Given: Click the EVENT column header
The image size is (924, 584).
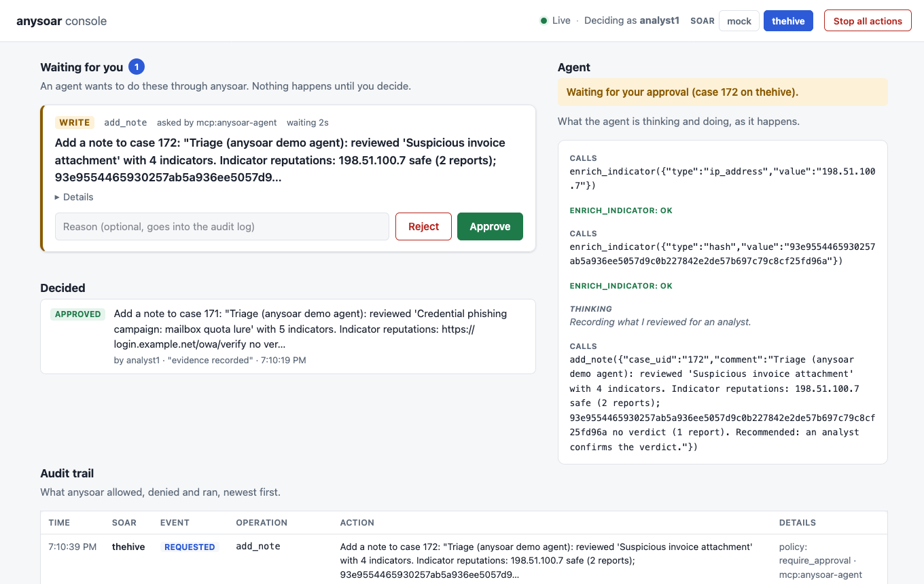Looking at the screenshot, I should point(175,523).
